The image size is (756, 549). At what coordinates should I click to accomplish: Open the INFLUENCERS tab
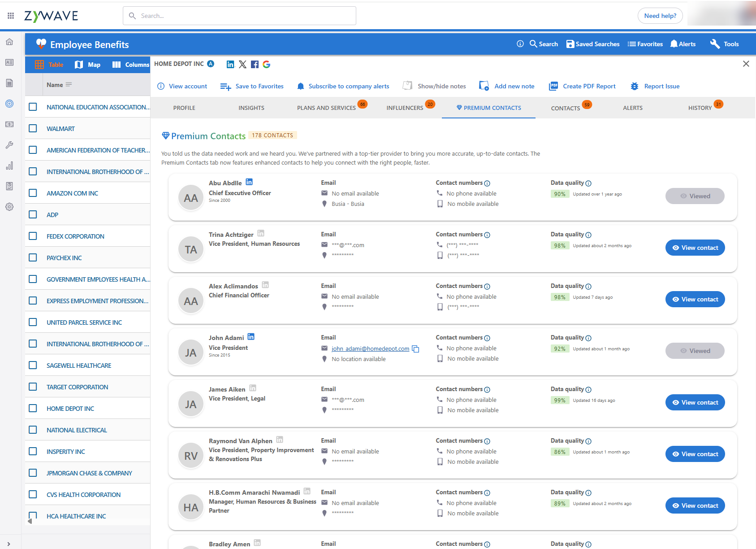pyautogui.click(x=405, y=108)
